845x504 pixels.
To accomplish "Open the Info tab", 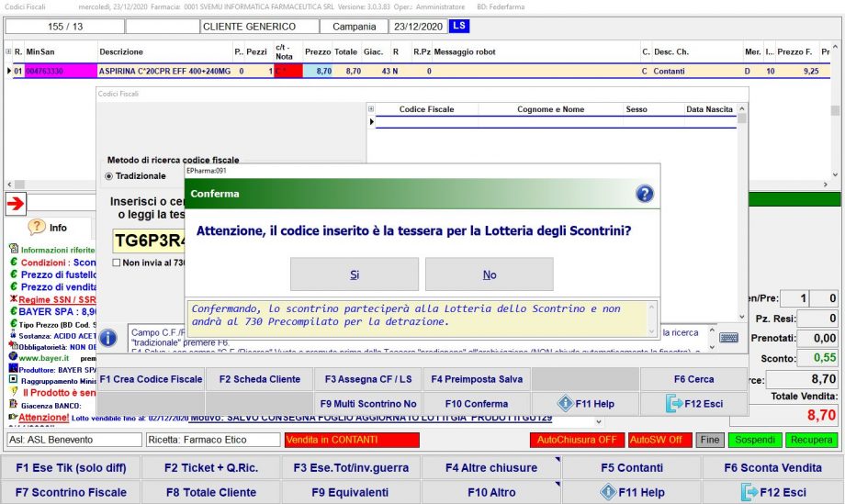I will pos(50,228).
